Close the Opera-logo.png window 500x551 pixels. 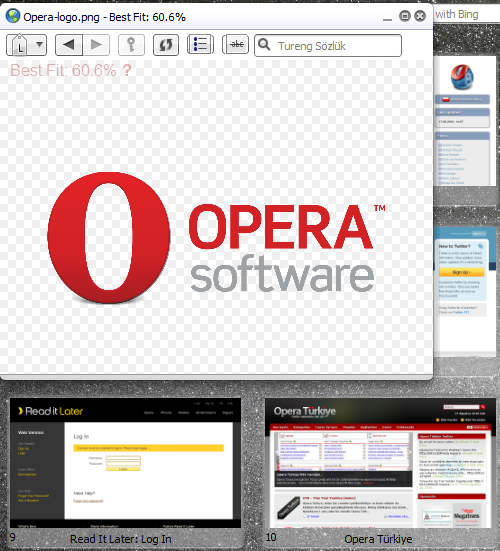coord(420,16)
